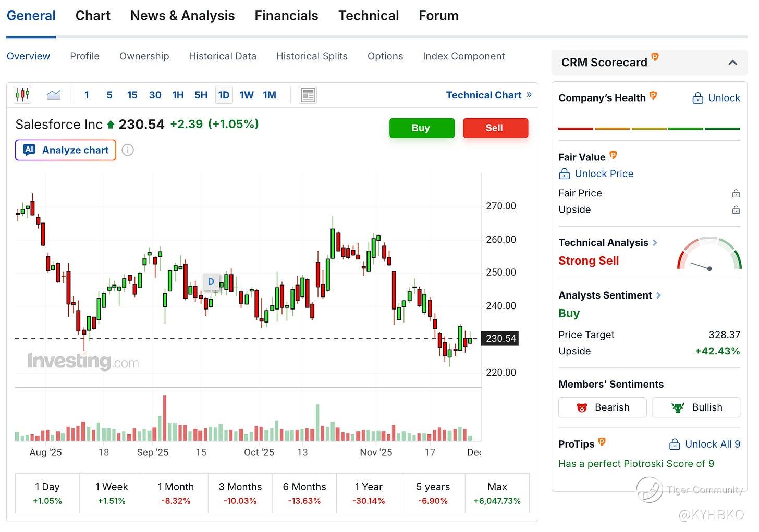
Task: Click the info icon beside Analyze chart
Action: 128,150
